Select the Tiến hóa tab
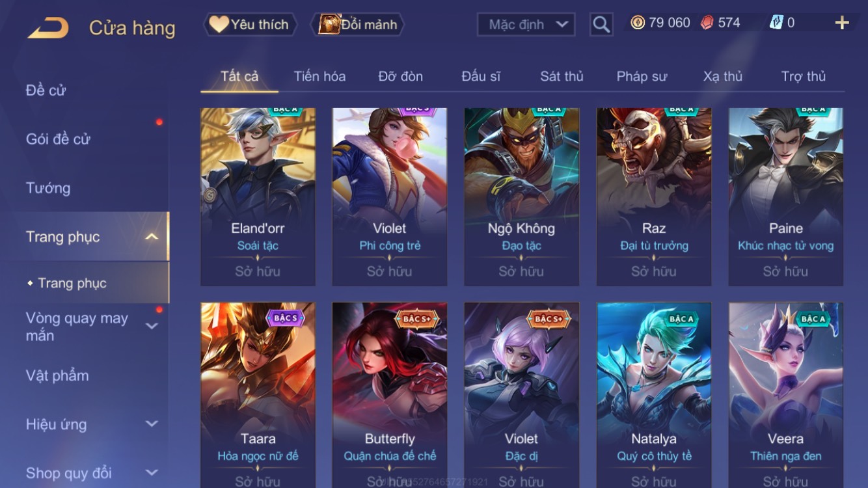The width and height of the screenshot is (868, 488). [x=319, y=76]
